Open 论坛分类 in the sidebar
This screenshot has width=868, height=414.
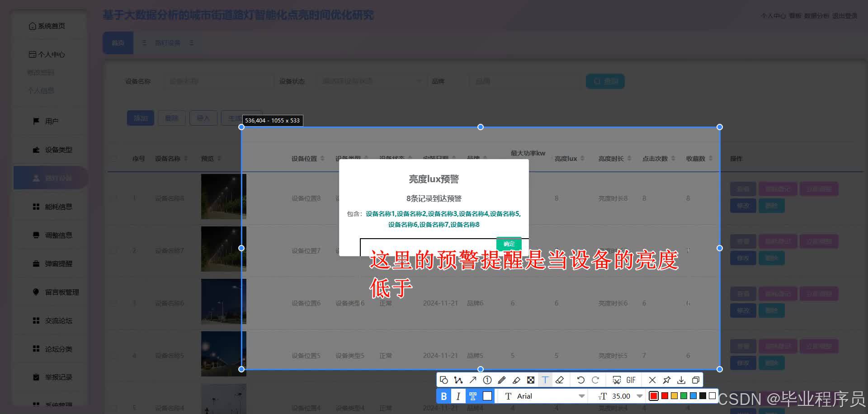(x=52, y=349)
